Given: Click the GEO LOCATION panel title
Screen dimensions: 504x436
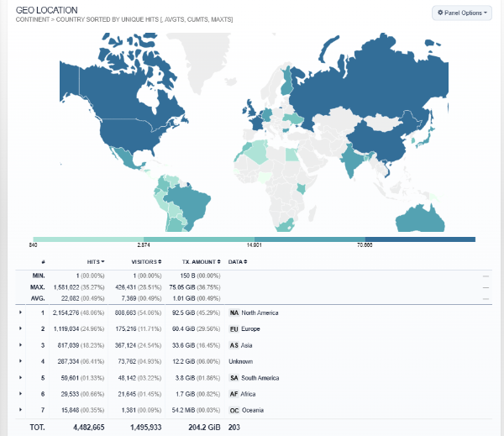Looking at the screenshot, I should coord(46,10).
